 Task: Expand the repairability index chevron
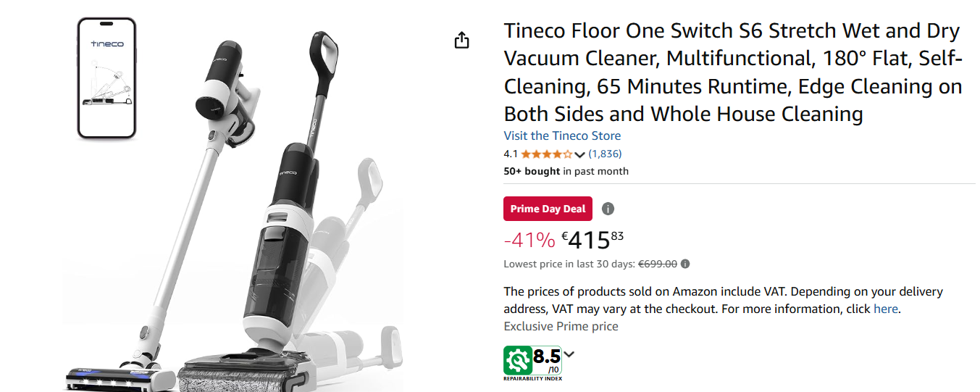[x=569, y=354]
